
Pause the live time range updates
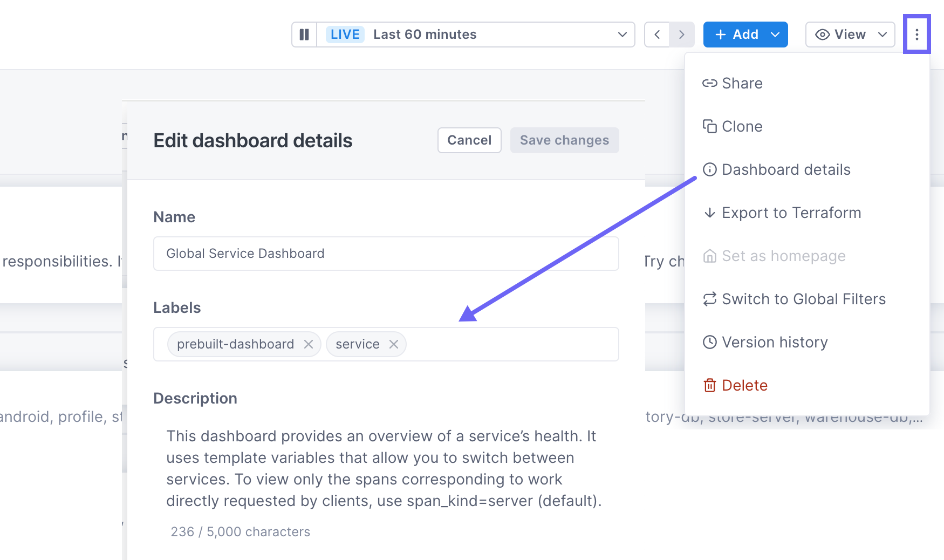point(304,34)
